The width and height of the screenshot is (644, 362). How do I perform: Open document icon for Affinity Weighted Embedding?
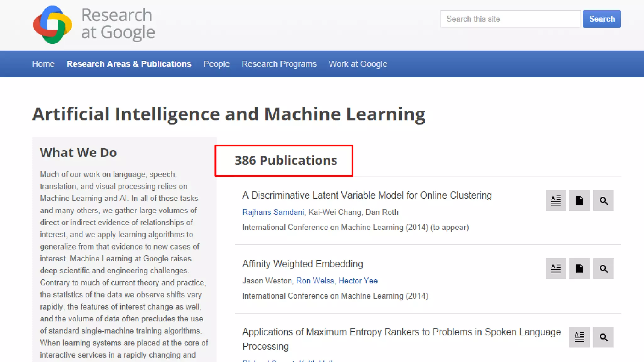pos(579,269)
